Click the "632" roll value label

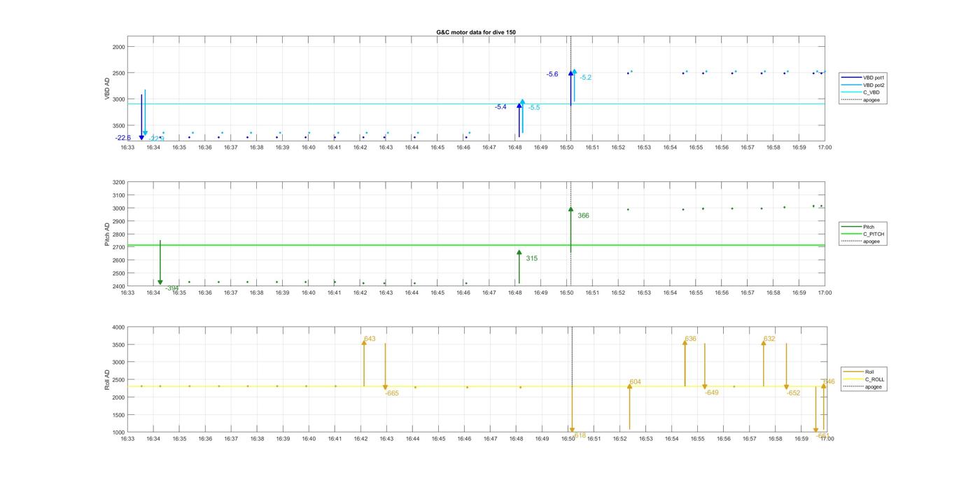click(769, 339)
